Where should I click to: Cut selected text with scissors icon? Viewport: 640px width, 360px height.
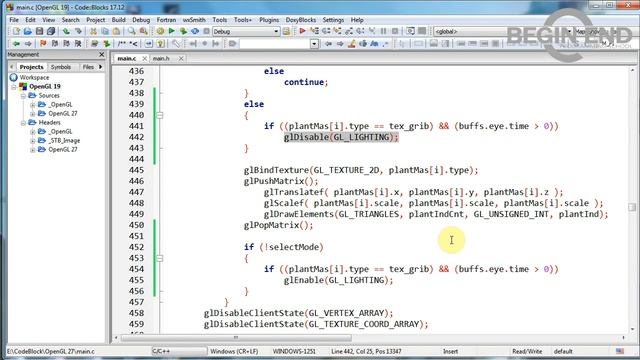(93, 31)
